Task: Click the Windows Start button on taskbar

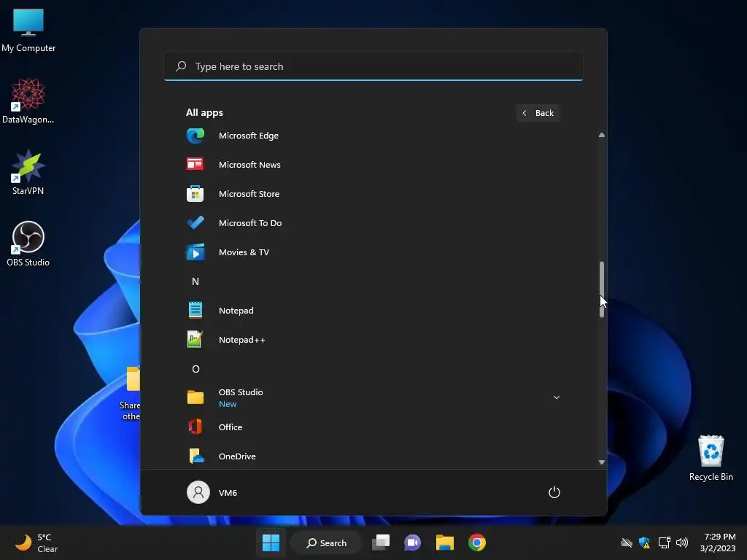Action: [x=271, y=542]
